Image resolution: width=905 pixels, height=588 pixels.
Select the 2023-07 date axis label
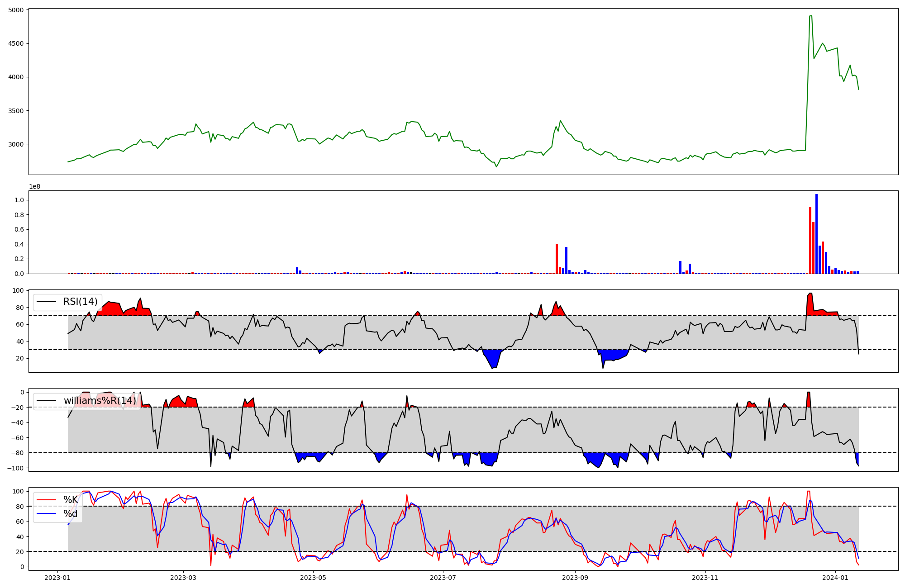(x=443, y=578)
